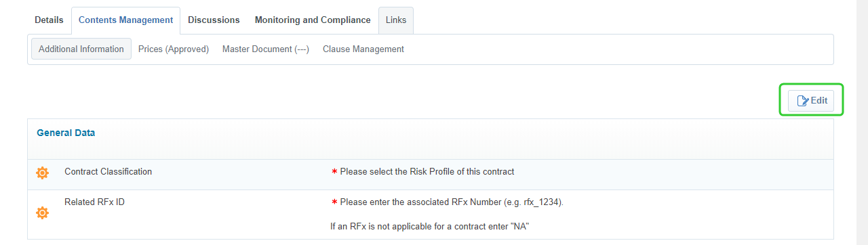Click the red asterisk before RFx Number text
868x245 pixels.
[334, 202]
